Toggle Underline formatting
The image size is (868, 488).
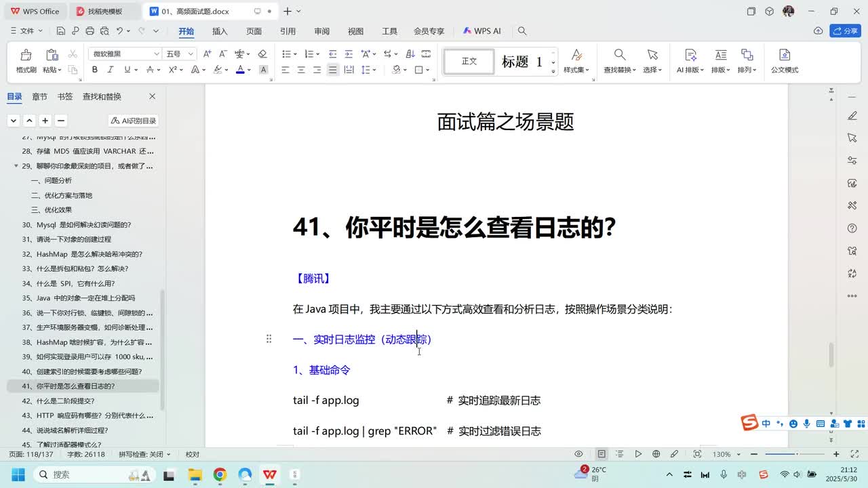click(127, 70)
